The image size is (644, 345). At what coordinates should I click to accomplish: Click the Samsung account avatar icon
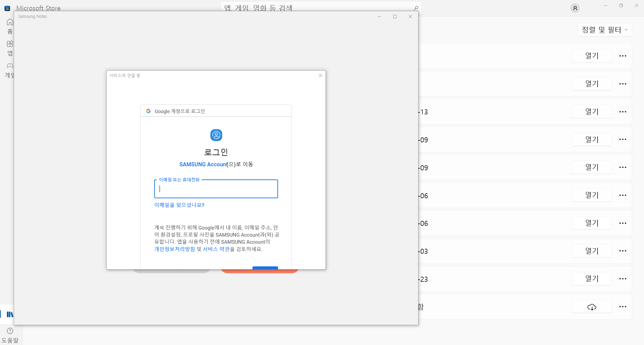tap(216, 135)
